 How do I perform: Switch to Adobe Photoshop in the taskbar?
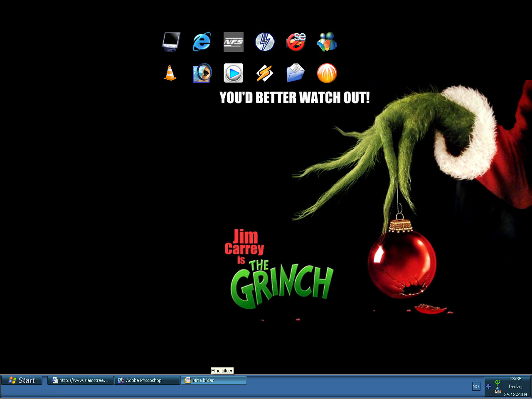(x=147, y=380)
